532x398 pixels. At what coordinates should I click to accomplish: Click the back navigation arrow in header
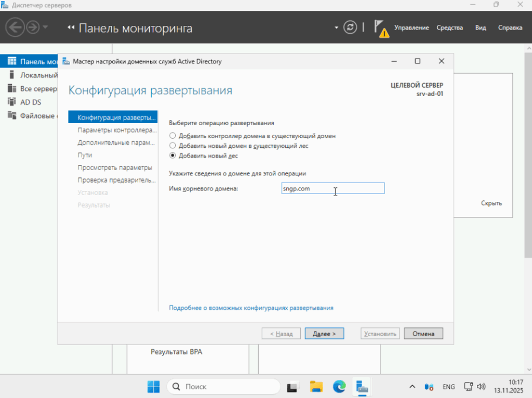tap(16, 28)
